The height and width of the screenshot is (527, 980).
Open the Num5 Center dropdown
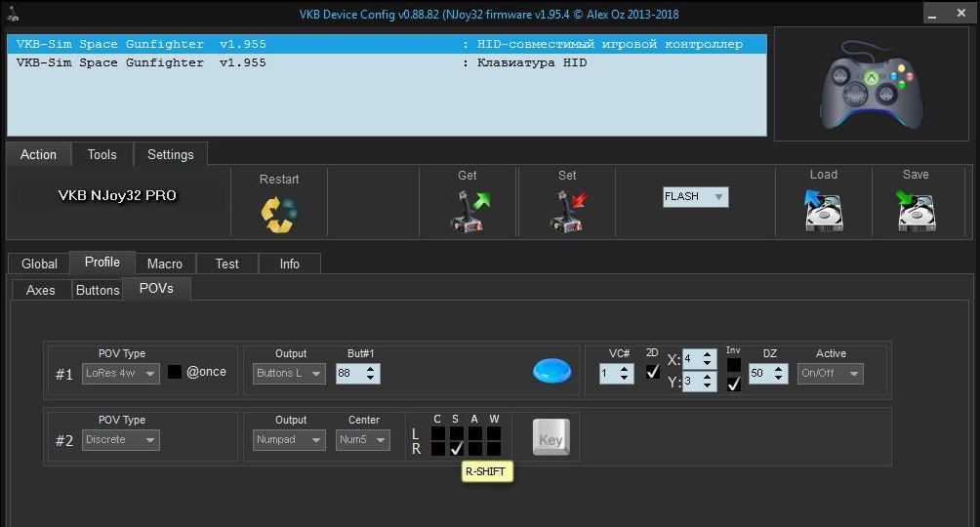click(x=362, y=439)
